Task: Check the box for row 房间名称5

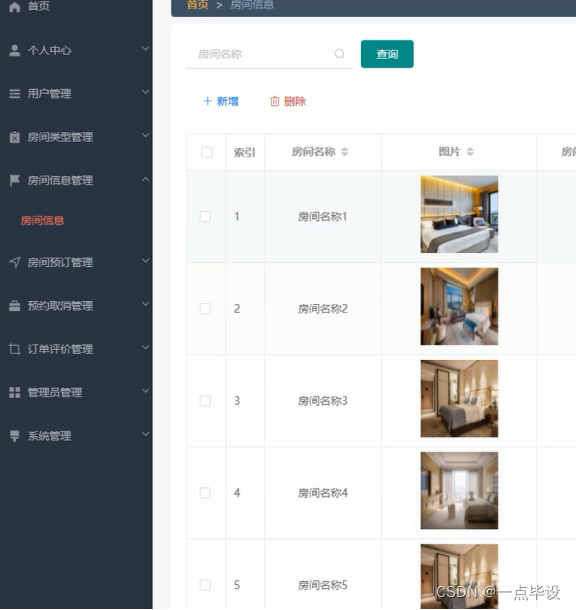Action: [x=205, y=585]
